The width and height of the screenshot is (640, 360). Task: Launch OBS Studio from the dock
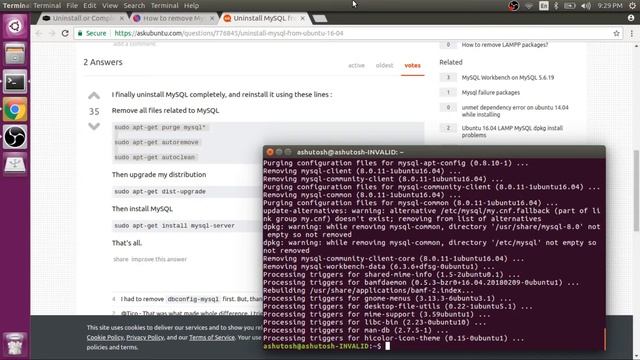pyautogui.click(x=15, y=137)
